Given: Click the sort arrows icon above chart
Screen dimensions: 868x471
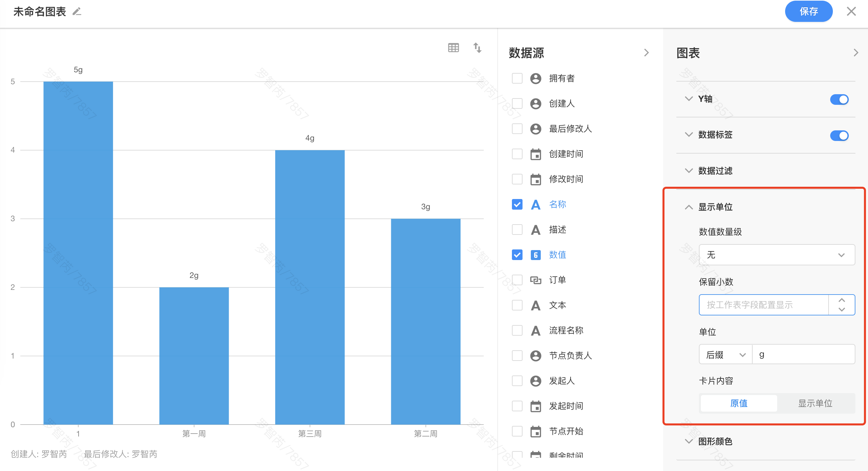Looking at the screenshot, I should pos(477,48).
